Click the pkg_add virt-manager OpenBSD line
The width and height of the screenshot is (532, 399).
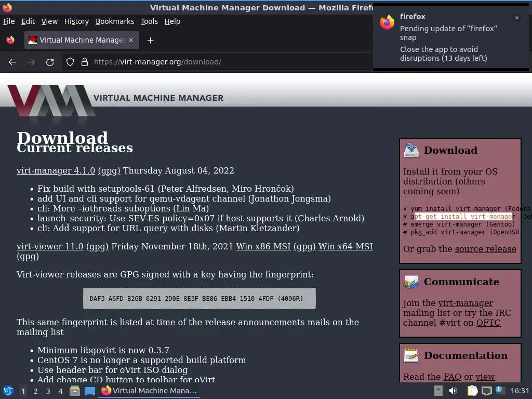pos(461,232)
